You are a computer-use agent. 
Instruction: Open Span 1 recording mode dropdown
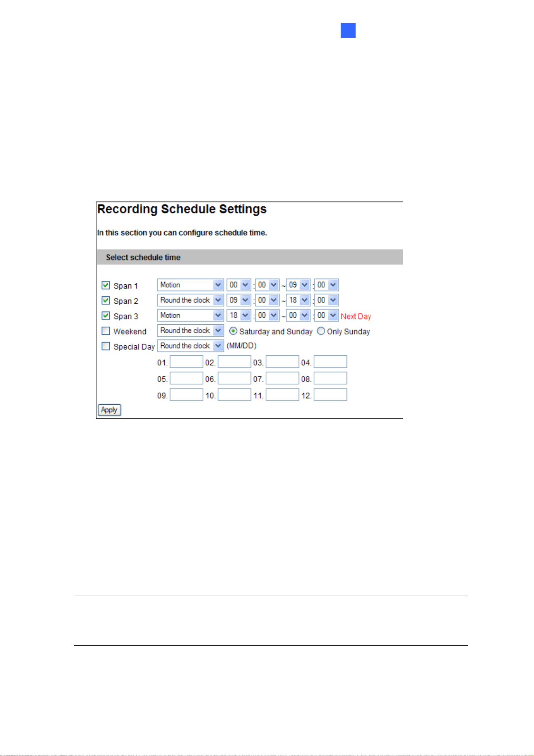(191, 285)
